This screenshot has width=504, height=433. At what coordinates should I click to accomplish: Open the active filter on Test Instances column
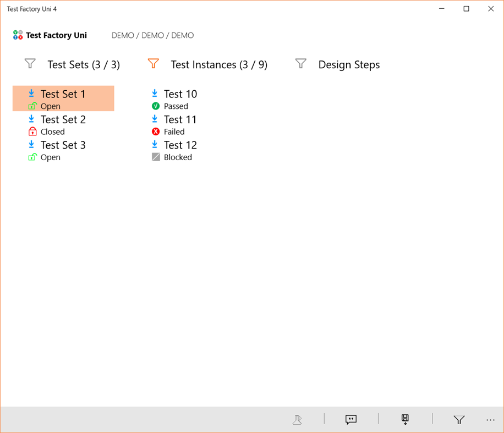(153, 64)
